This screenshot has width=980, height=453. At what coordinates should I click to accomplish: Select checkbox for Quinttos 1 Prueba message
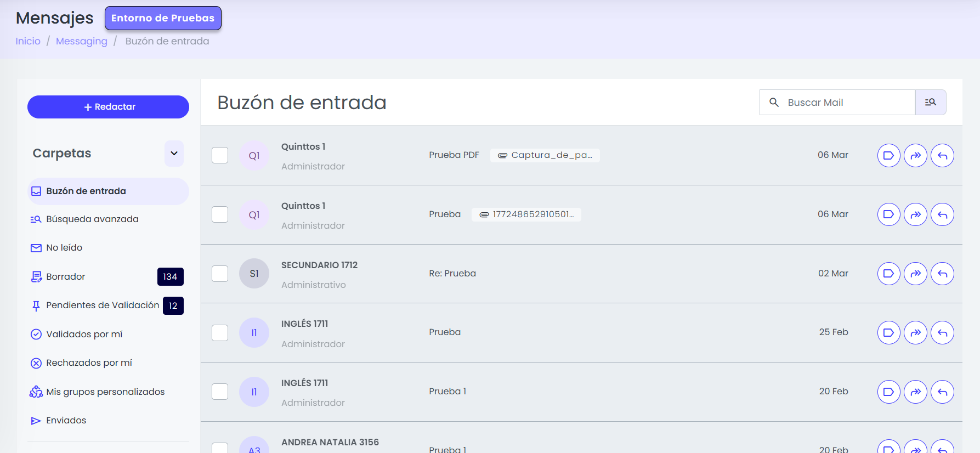220,214
